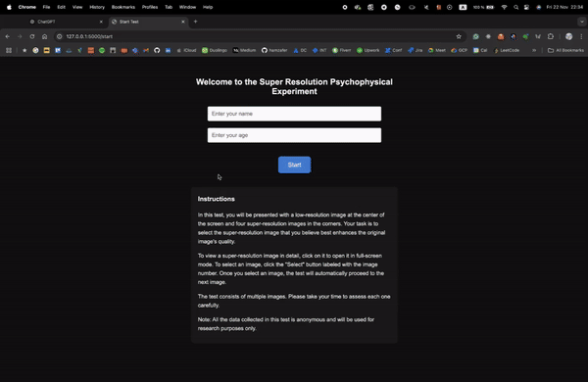Close the ChatGPT tab
Screen dimensions: 588x382
tap(101, 22)
